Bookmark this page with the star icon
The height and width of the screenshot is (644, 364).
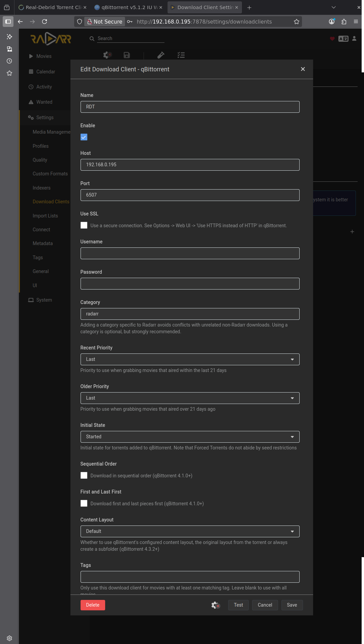point(297,22)
